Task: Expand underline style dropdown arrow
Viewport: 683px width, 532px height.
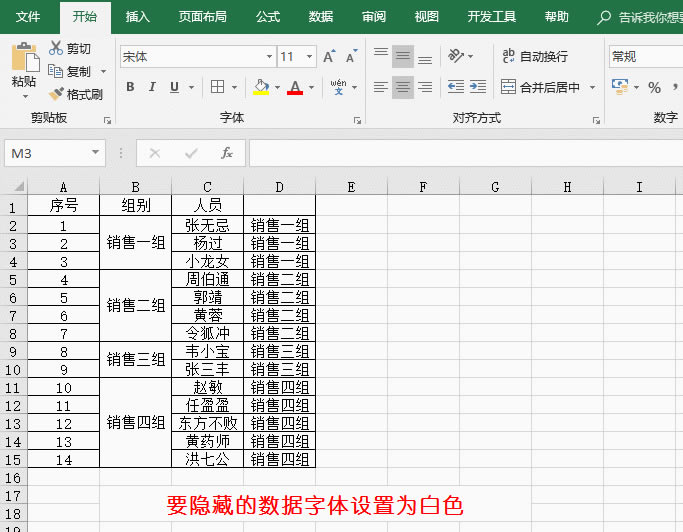Action: pos(191,88)
